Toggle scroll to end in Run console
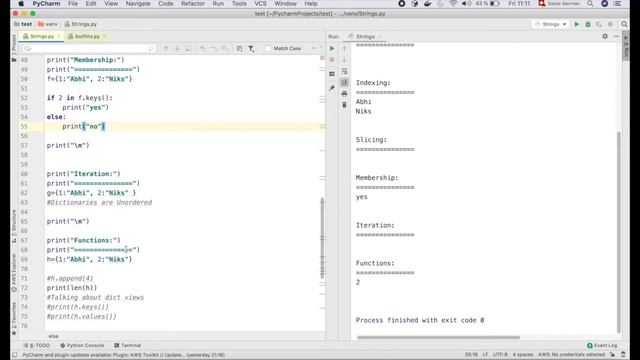 (x=344, y=82)
